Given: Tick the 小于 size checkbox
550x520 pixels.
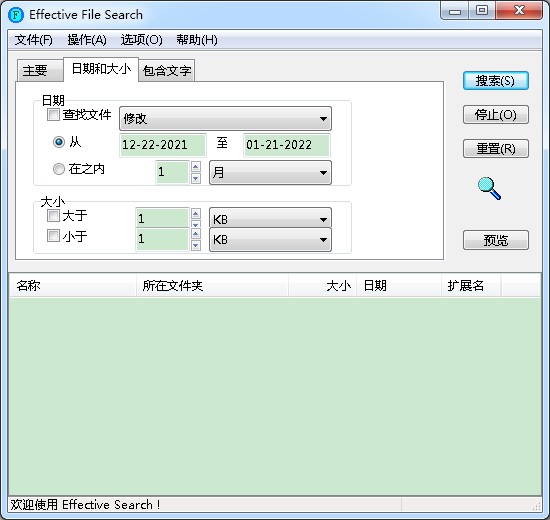Looking at the screenshot, I should pos(53,235).
